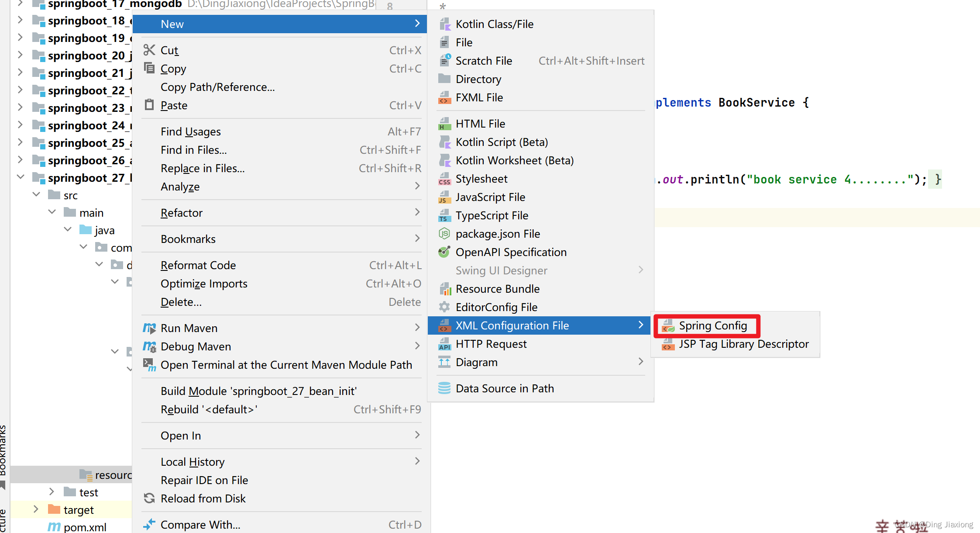This screenshot has height=533, width=980.
Task: Click the Data Source in Path icon
Action: coord(444,388)
